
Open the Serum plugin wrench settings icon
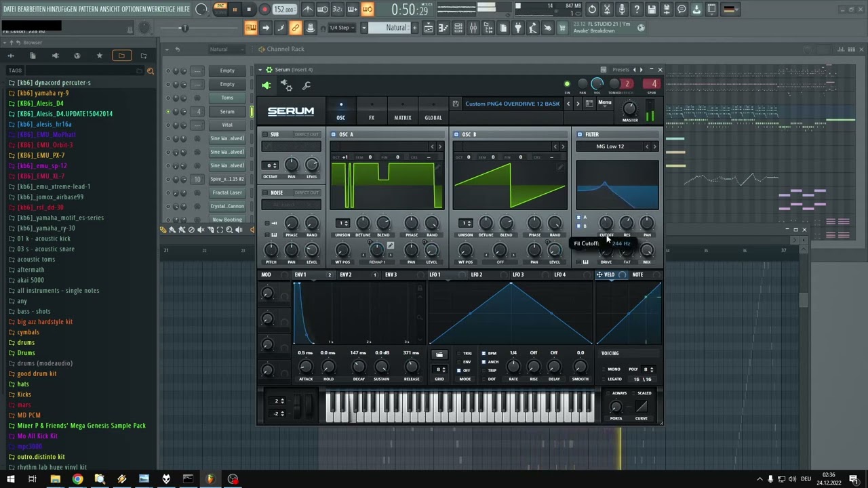tap(307, 85)
